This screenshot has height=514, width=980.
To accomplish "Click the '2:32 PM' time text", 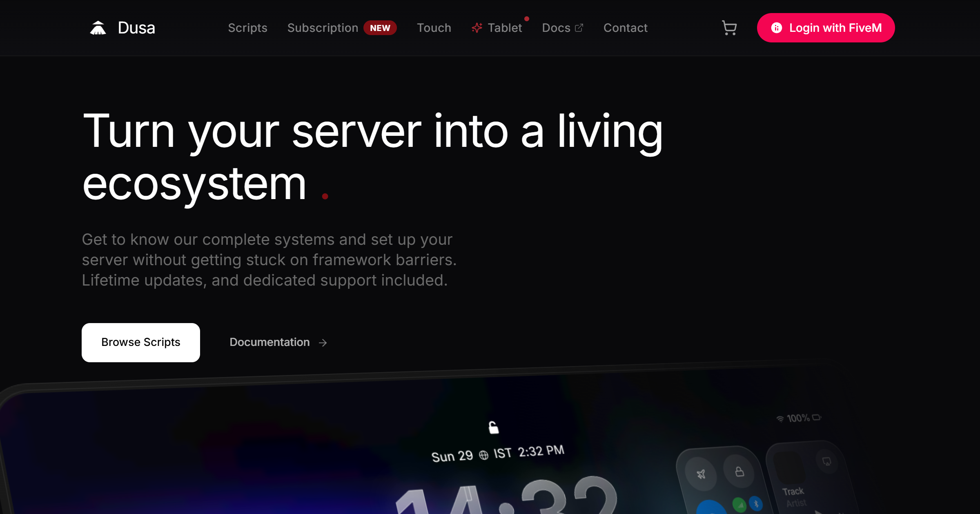I will (541, 451).
